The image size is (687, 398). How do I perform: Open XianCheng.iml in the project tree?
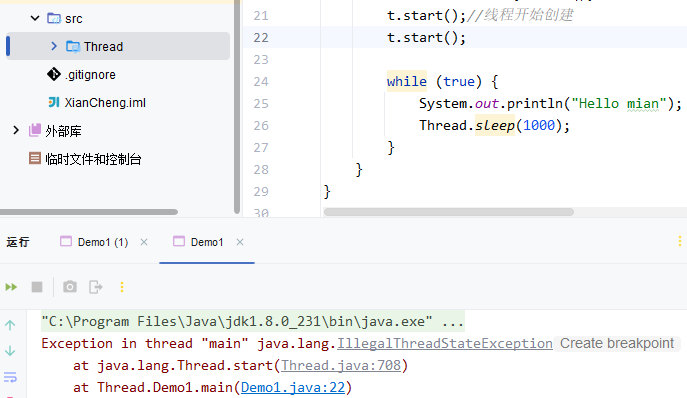[105, 103]
